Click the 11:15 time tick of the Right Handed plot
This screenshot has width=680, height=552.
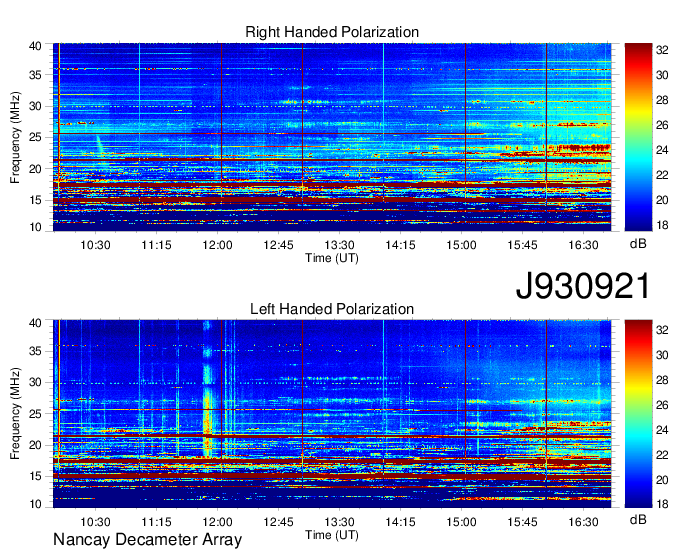pos(157,245)
